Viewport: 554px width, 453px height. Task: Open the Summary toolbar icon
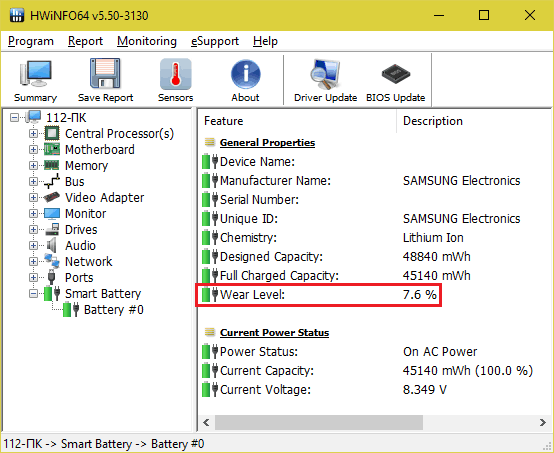click(35, 73)
